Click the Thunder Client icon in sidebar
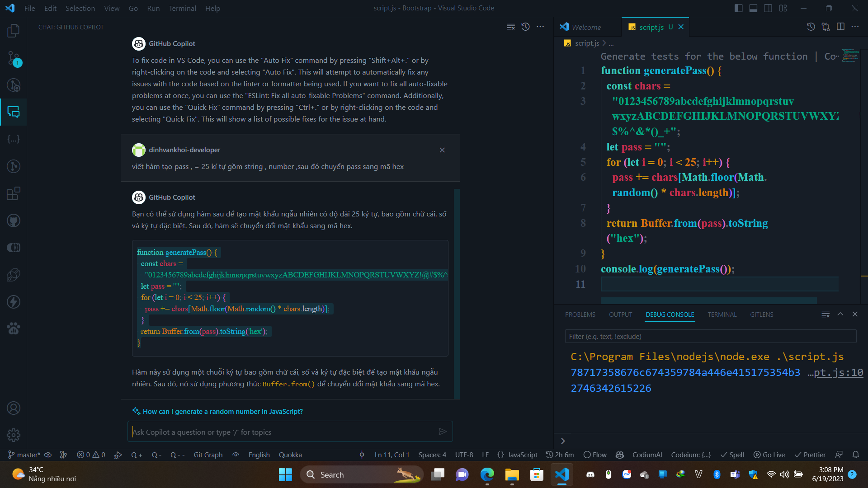Screen dimensions: 868x488 tap(14, 302)
